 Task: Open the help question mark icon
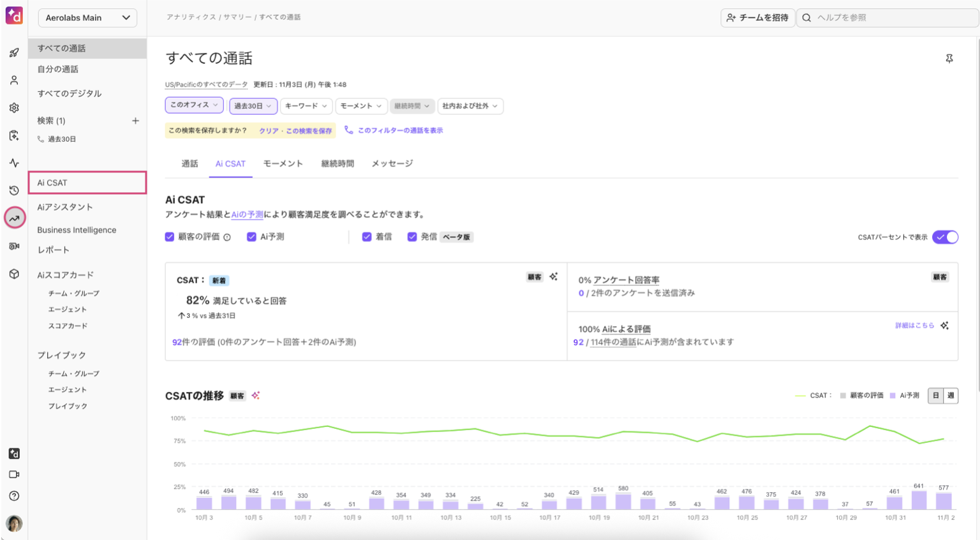tap(14, 496)
